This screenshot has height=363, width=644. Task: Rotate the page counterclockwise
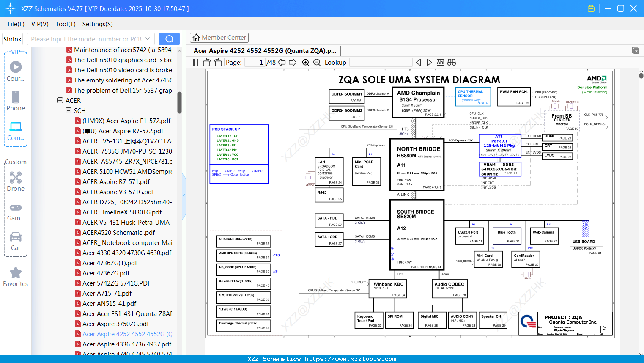[x=206, y=63]
